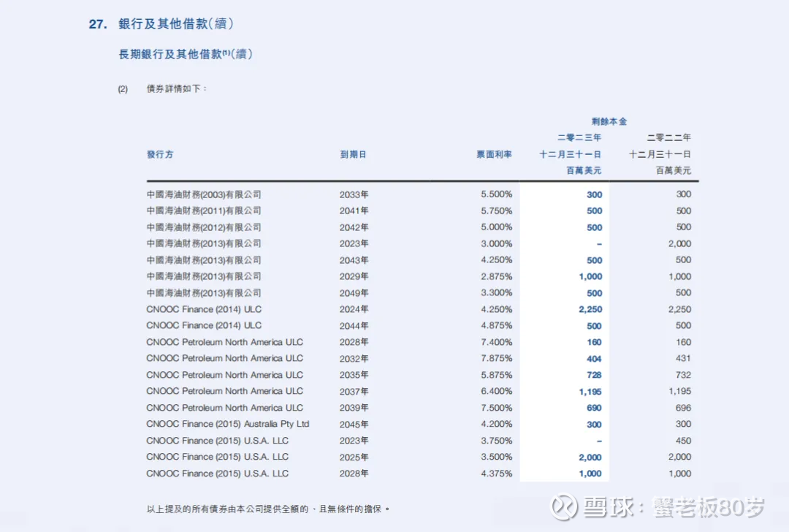The height and width of the screenshot is (532, 789).
Task: Select the 7.500% coupon rate
Action: 497,408
